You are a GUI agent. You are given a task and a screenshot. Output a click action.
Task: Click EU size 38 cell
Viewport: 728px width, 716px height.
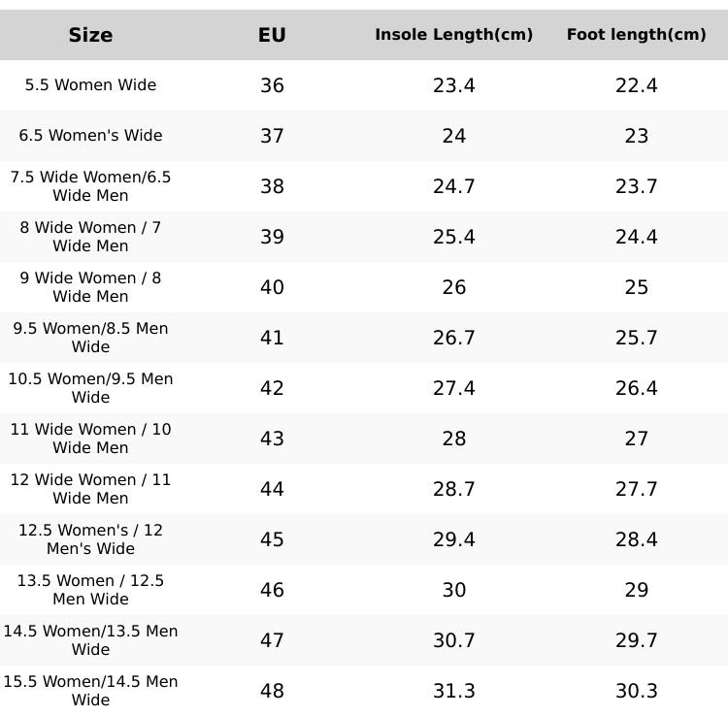coord(272,186)
